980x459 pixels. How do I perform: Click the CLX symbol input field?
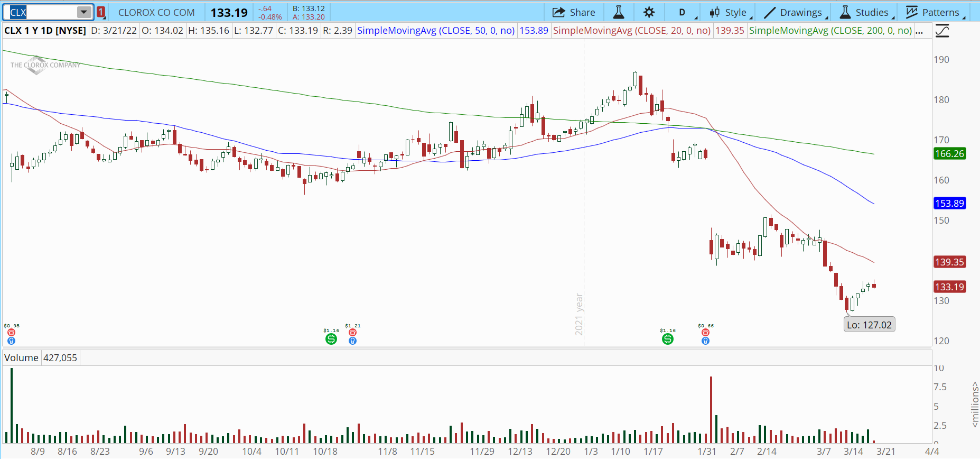coord(43,12)
